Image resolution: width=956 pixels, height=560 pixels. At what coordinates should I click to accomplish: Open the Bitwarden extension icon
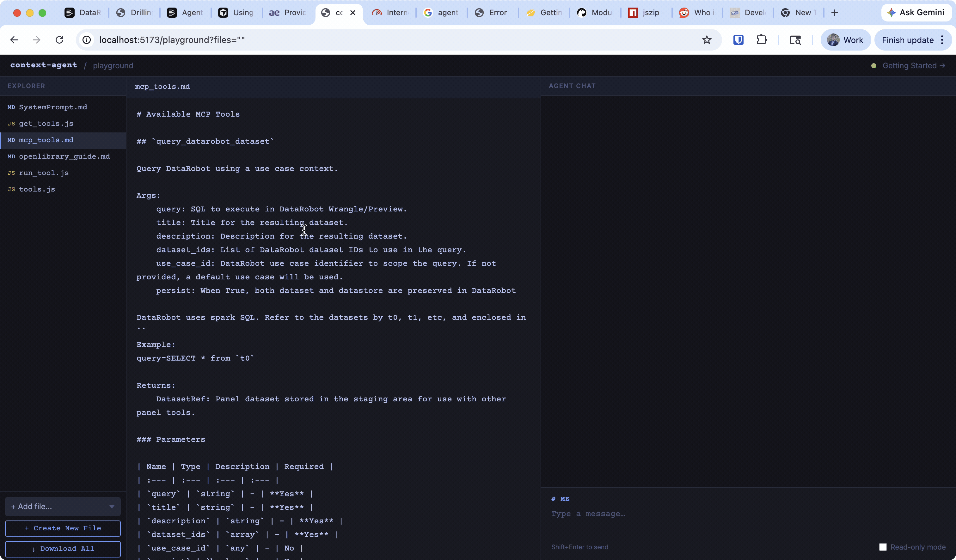point(738,40)
